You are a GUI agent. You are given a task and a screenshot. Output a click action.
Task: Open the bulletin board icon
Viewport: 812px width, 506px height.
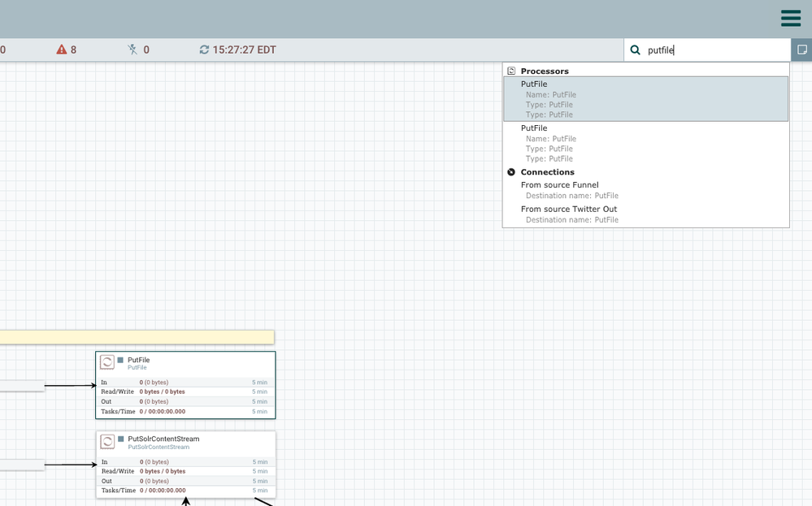click(801, 50)
